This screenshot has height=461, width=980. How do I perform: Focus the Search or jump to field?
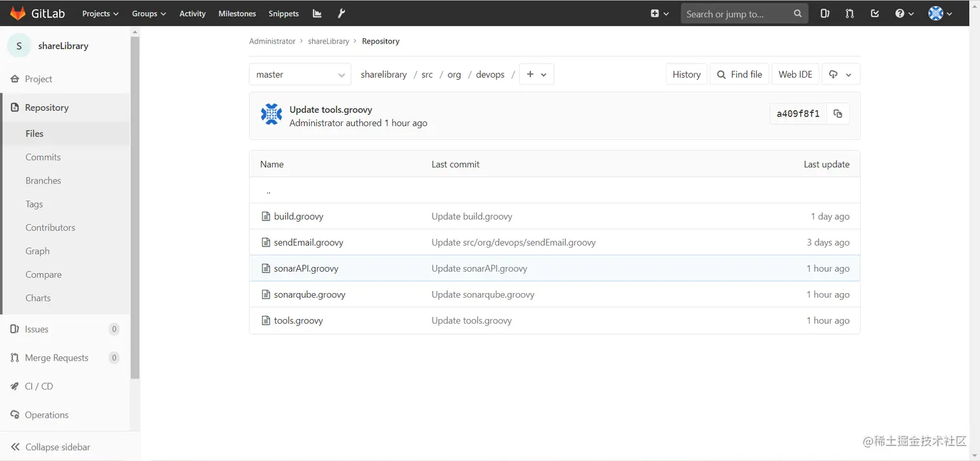[x=744, y=14]
